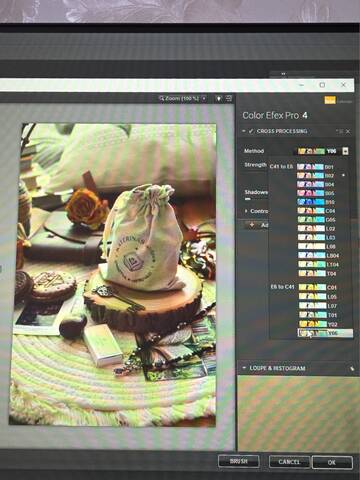Click the loupe preview area
360x480 pixels.
coord(298,413)
